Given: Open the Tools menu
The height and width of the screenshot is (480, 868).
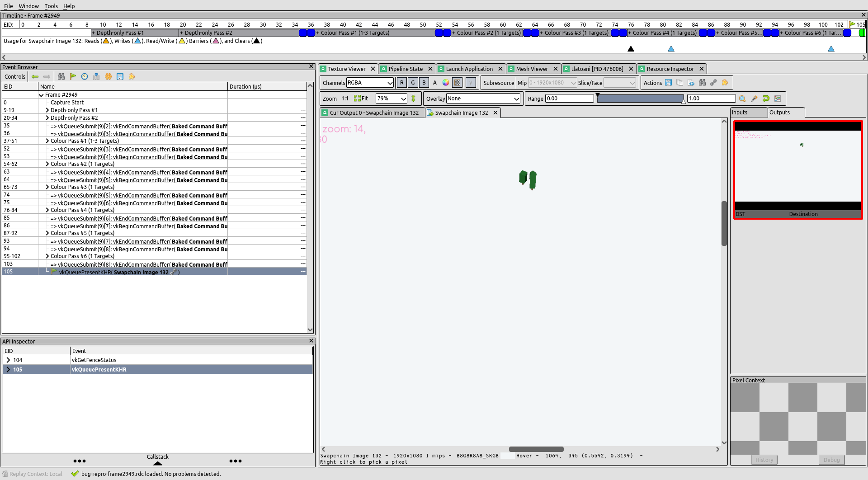Looking at the screenshot, I should point(51,6).
